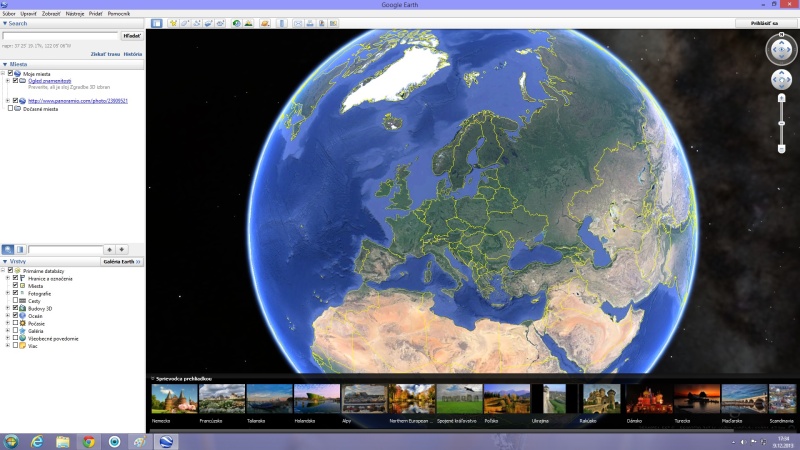800x450 pixels.
Task: Check the Dočasné miesta checkbox
Action: pyautogui.click(x=10, y=108)
